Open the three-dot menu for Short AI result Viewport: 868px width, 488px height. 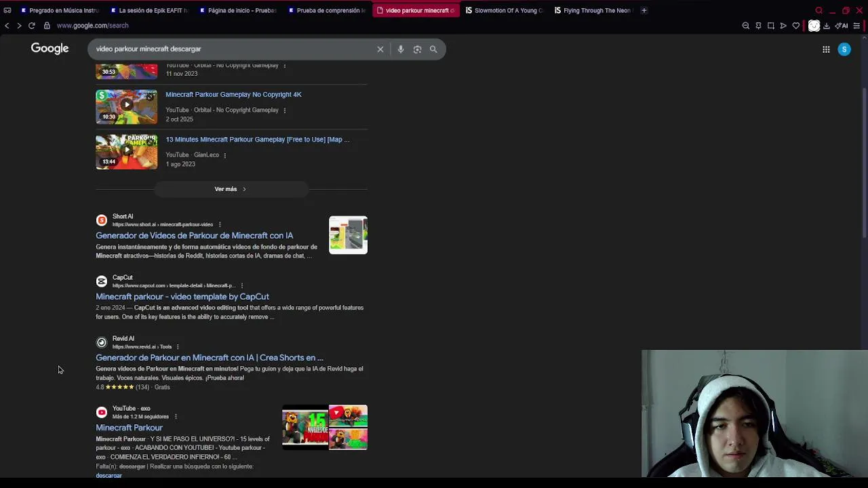tap(219, 224)
